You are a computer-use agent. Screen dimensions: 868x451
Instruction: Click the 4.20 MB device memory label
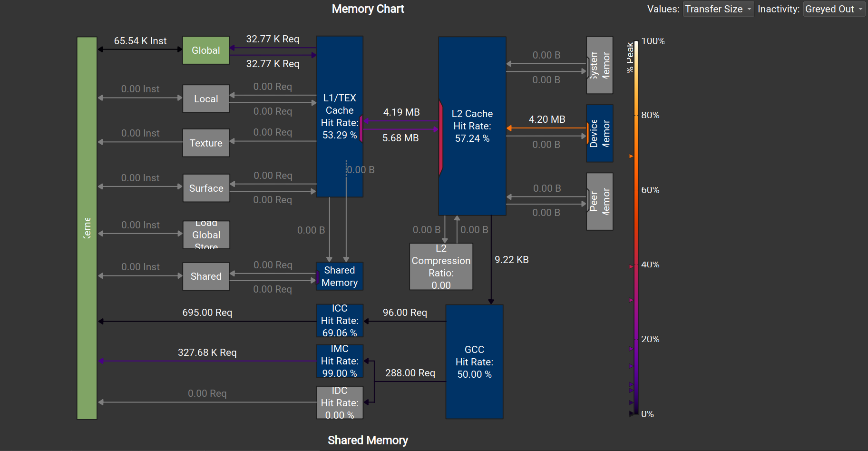coord(547,119)
